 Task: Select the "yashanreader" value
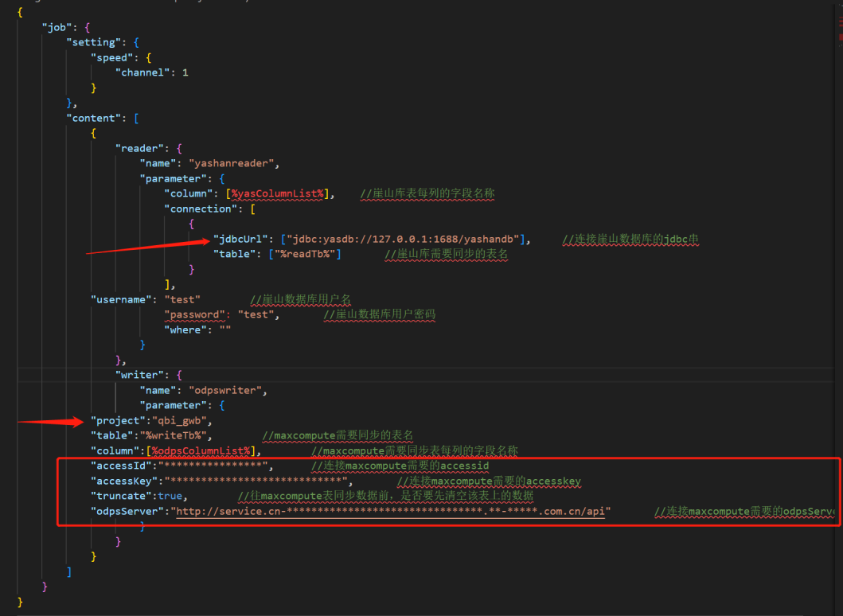coord(232,163)
